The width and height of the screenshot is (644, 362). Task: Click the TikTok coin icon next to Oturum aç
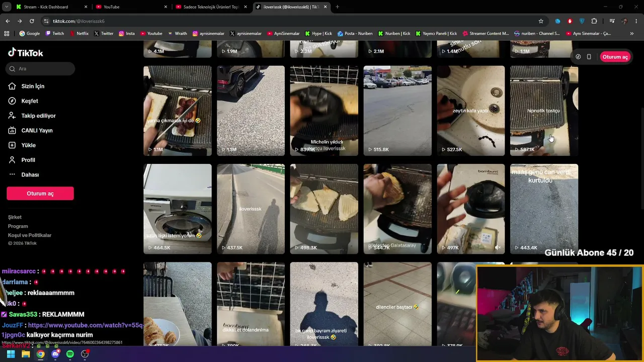(578, 57)
